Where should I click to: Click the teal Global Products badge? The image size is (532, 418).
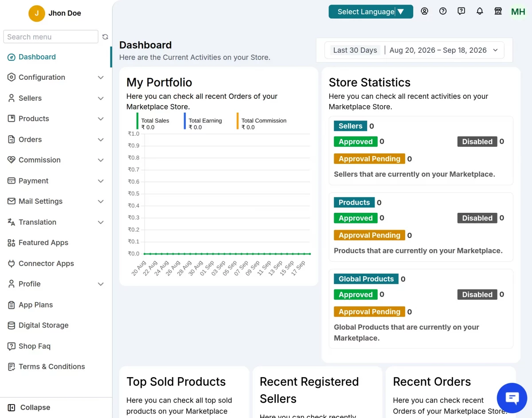coord(366,279)
